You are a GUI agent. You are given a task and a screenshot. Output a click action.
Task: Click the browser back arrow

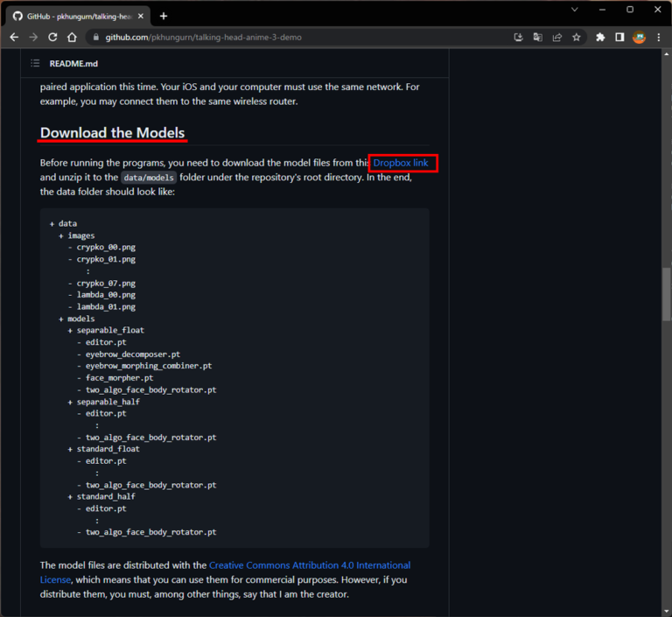tap(13, 38)
